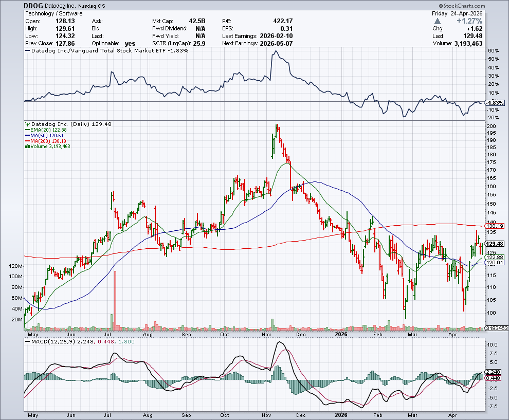Click the green 122.88 price axis tag
Image resolution: width=509 pixels, height=420 pixels.
point(495,257)
